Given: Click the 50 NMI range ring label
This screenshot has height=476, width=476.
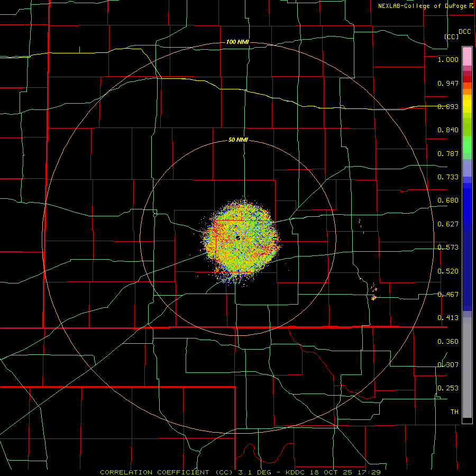Looking at the screenshot, I should click(238, 140).
